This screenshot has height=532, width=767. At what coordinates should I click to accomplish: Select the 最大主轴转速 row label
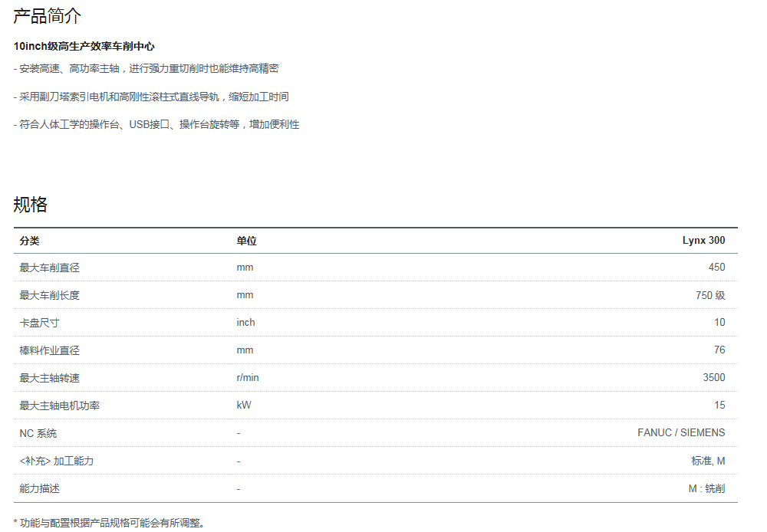[49, 378]
